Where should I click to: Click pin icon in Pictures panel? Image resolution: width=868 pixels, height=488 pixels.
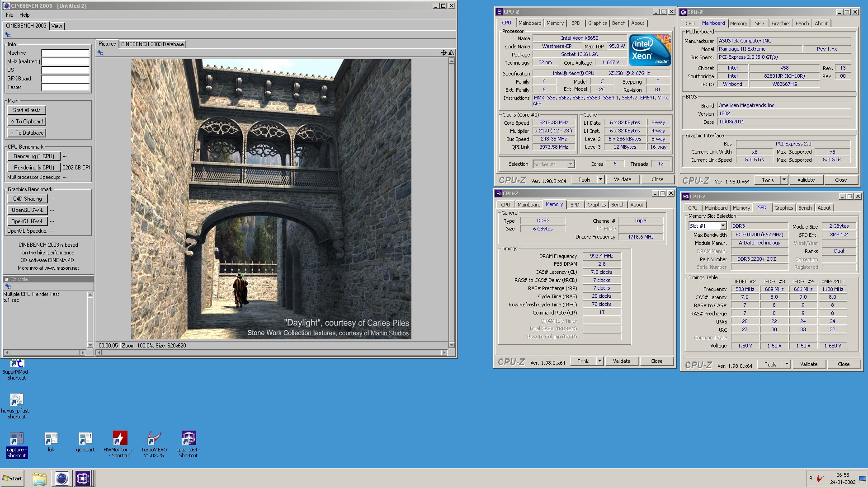100,53
